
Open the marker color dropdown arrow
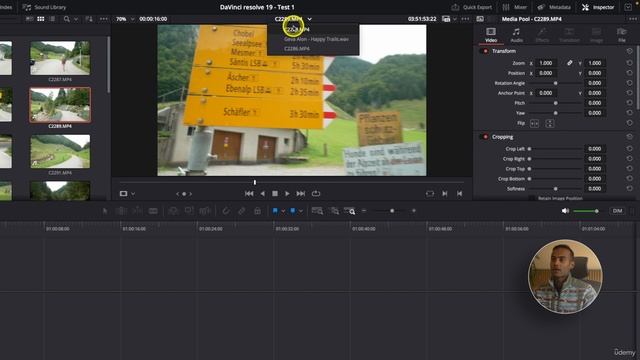click(x=301, y=211)
